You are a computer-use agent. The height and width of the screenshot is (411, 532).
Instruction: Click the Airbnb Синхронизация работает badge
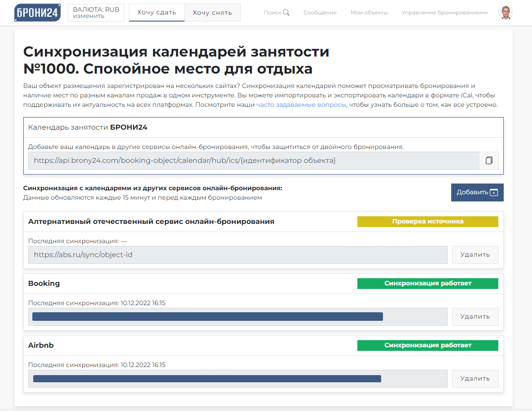click(x=427, y=345)
